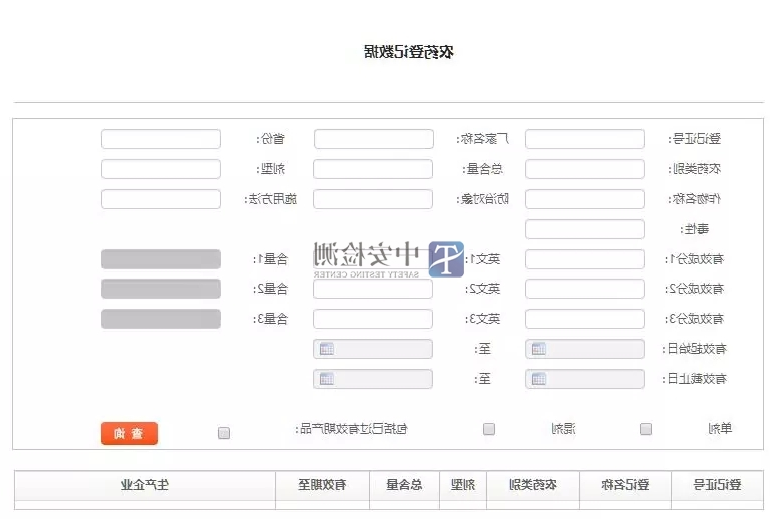Click the 防治对象 input field
The height and width of the screenshot is (519, 777).
(373, 199)
